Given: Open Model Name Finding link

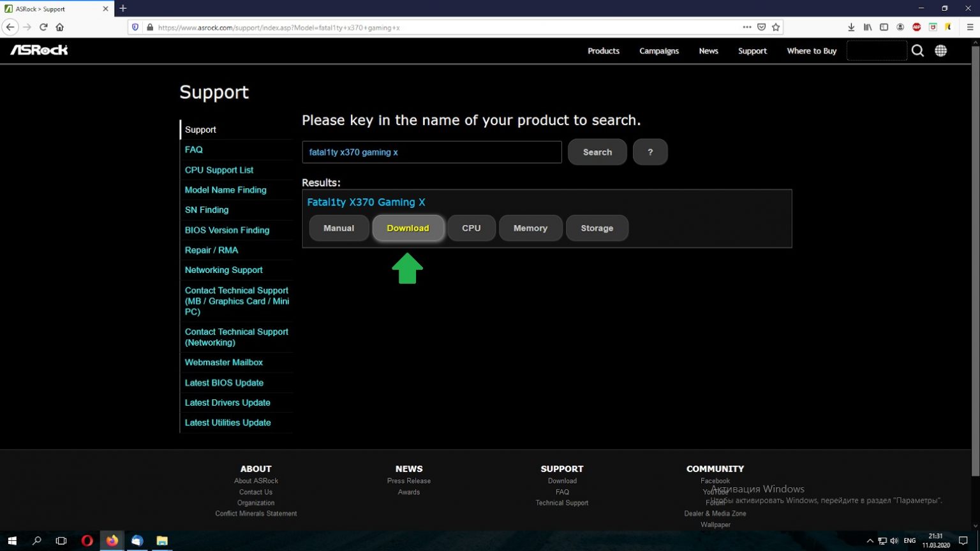Looking at the screenshot, I should coord(226,190).
